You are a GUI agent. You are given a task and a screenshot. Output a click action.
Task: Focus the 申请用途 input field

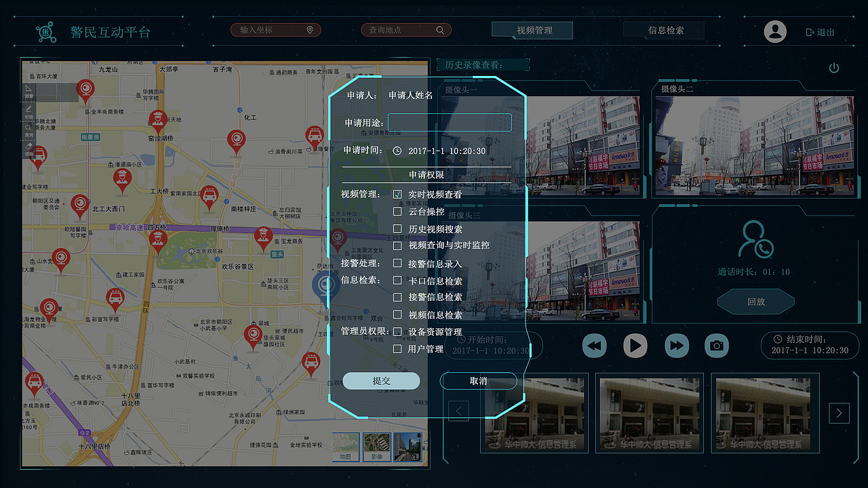click(x=450, y=123)
